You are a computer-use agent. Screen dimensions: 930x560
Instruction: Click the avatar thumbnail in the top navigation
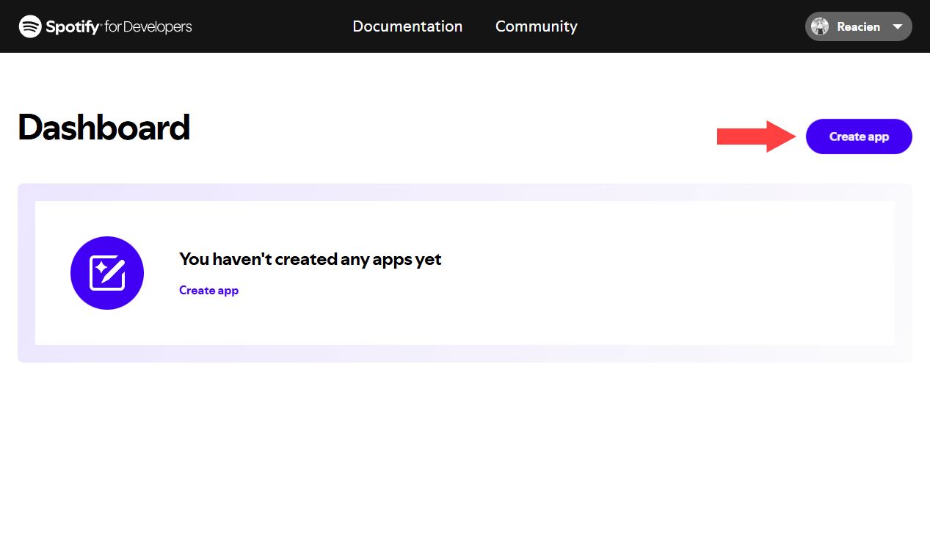[x=820, y=26]
